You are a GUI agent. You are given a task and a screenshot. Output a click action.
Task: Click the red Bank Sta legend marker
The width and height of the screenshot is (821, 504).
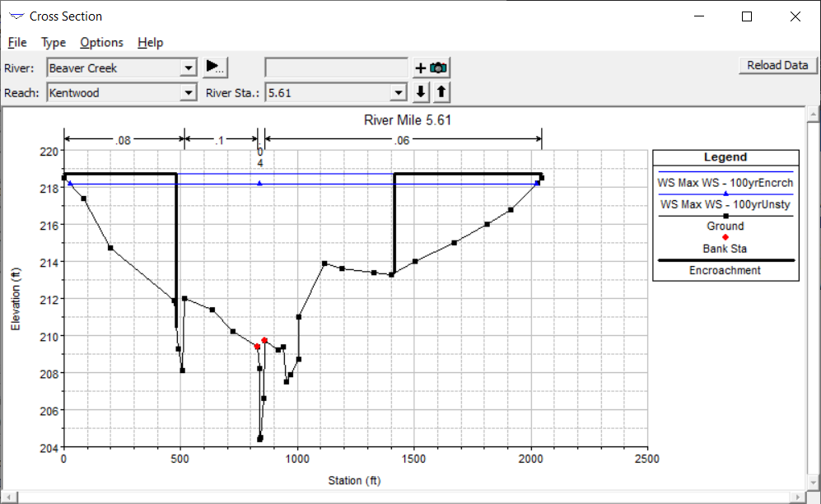[x=725, y=237]
